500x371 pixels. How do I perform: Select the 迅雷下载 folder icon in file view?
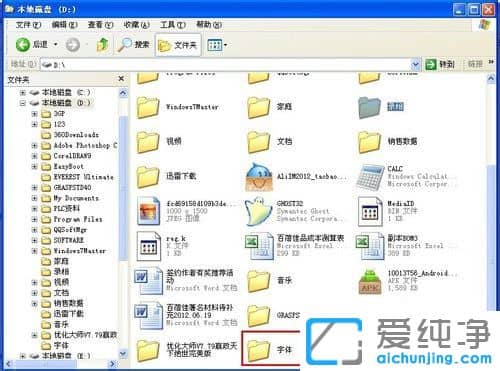(x=147, y=176)
